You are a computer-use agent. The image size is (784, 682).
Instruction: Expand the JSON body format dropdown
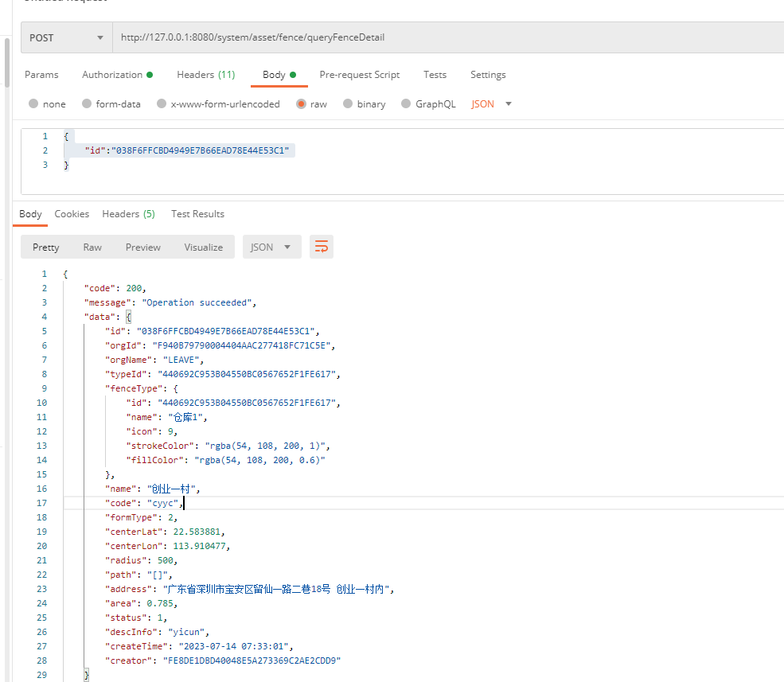(x=491, y=103)
